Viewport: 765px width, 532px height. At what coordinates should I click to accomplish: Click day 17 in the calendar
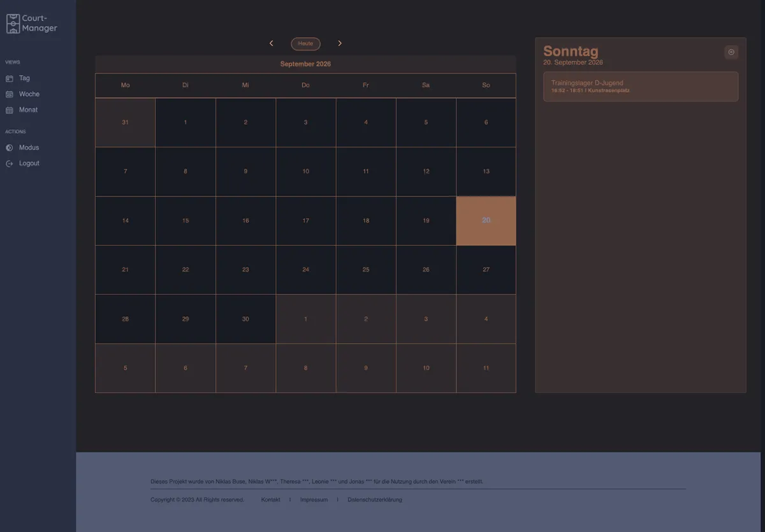(x=305, y=220)
